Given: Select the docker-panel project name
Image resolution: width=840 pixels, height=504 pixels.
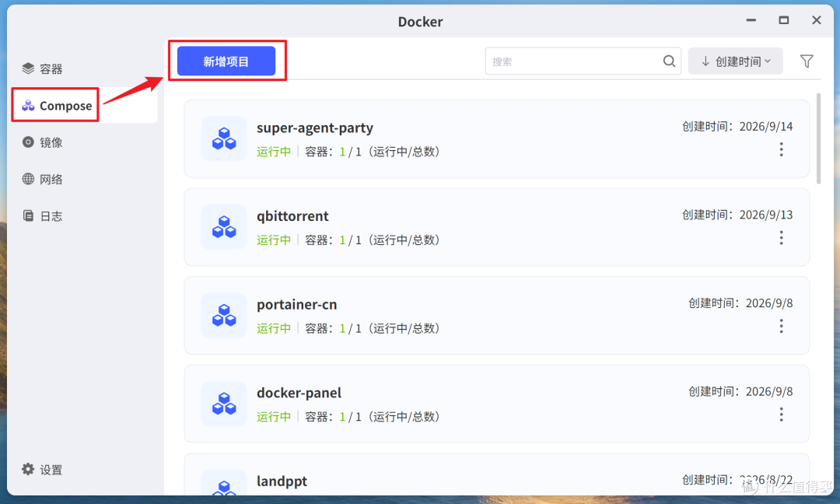Looking at the screenshot, I should (299, 393).
